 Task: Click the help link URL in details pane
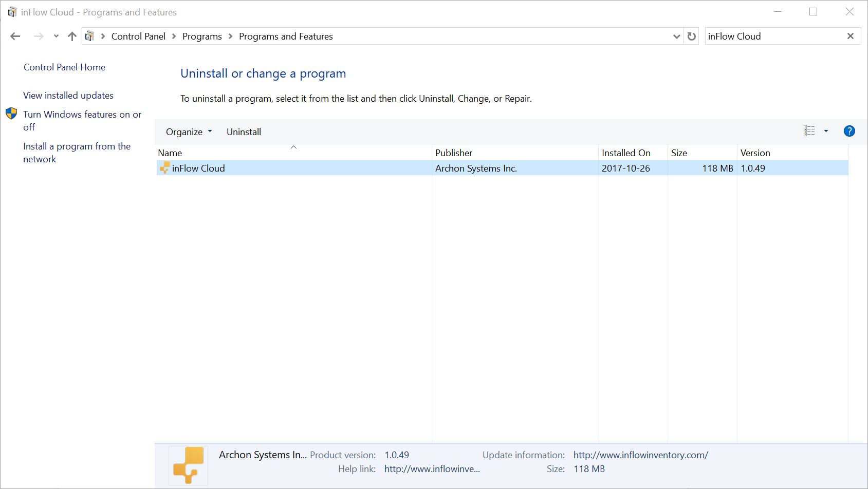pyautogui.click(x=432, y=469)
